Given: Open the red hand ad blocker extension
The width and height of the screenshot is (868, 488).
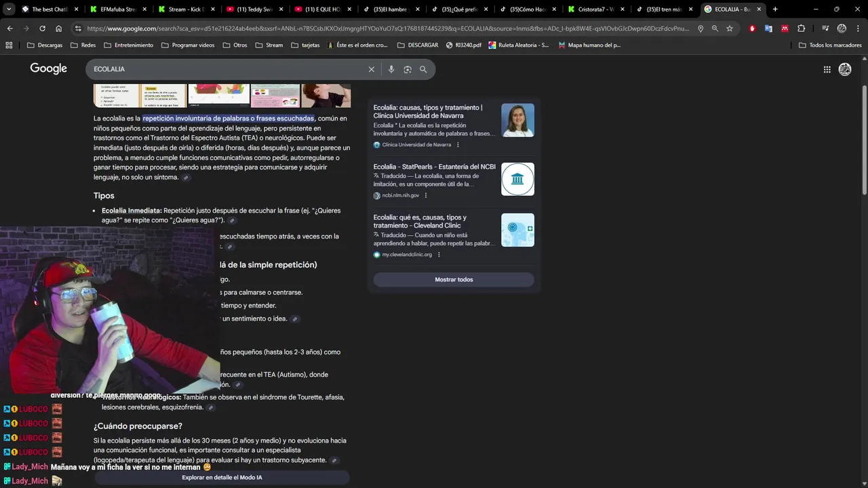Looking at the screenshot, I should point(752,28).
